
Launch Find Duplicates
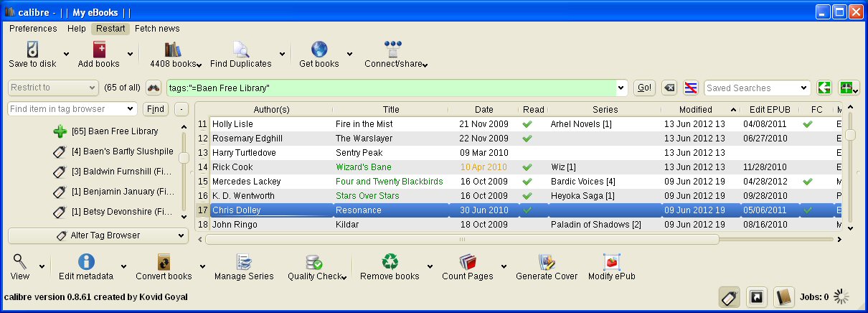pyautogui.click(x=240, y=49)
